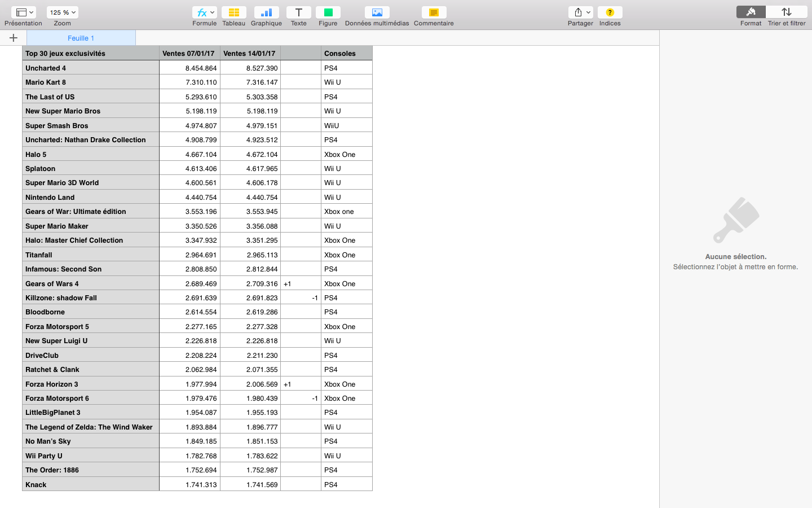Select the value 1.741.569
Screen dimensions: 812x508
click(x=250, y=484)
